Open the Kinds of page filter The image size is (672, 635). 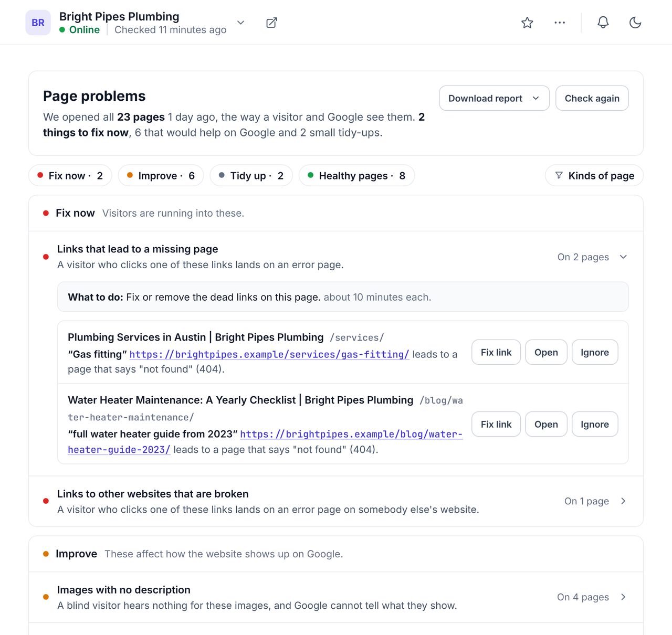pos(594,175)
